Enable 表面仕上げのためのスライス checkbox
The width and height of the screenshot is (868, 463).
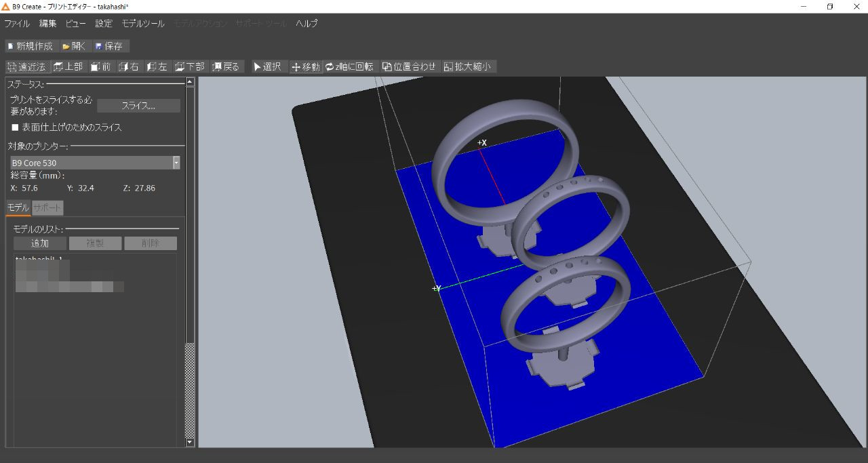[15, 127]
